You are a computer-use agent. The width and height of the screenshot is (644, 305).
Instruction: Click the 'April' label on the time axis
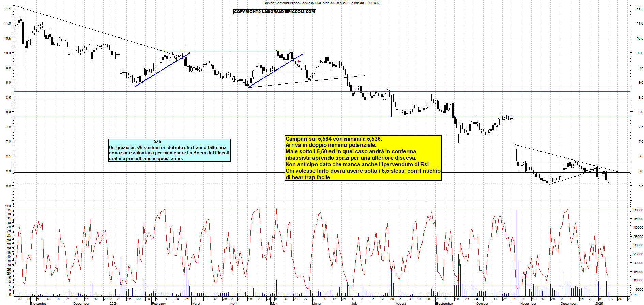pyautogui.click(x=234, y=303)
